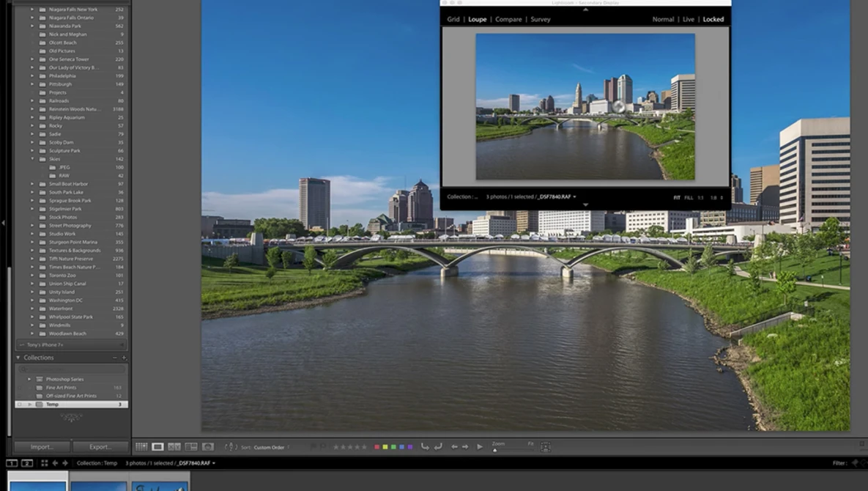Click the Import button
The width and height of the screenshot is (868, 491).
[42, 447]
